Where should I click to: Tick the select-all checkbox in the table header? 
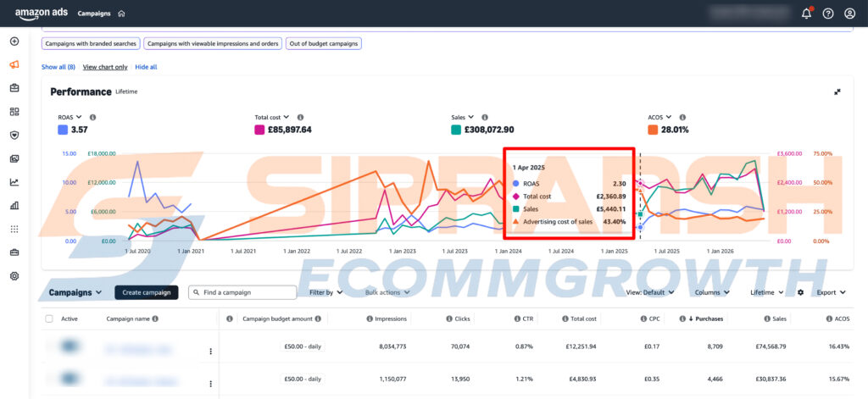[49, 319]
